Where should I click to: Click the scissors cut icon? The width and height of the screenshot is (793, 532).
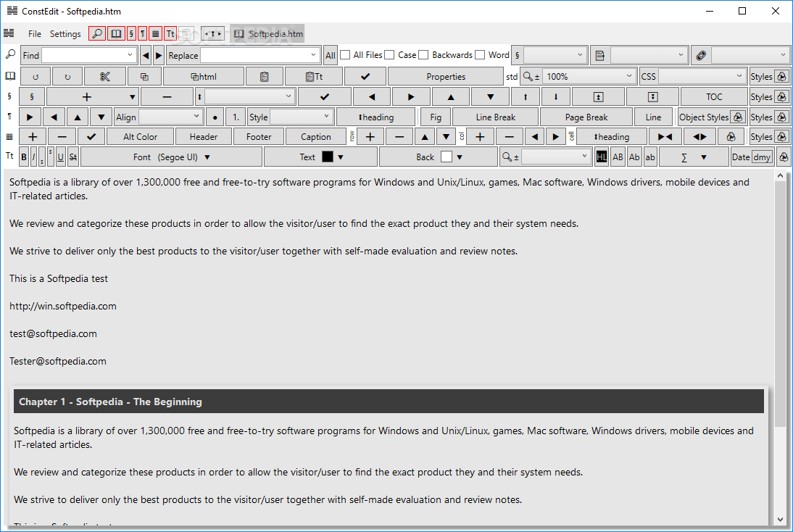[x=104, y=77]
